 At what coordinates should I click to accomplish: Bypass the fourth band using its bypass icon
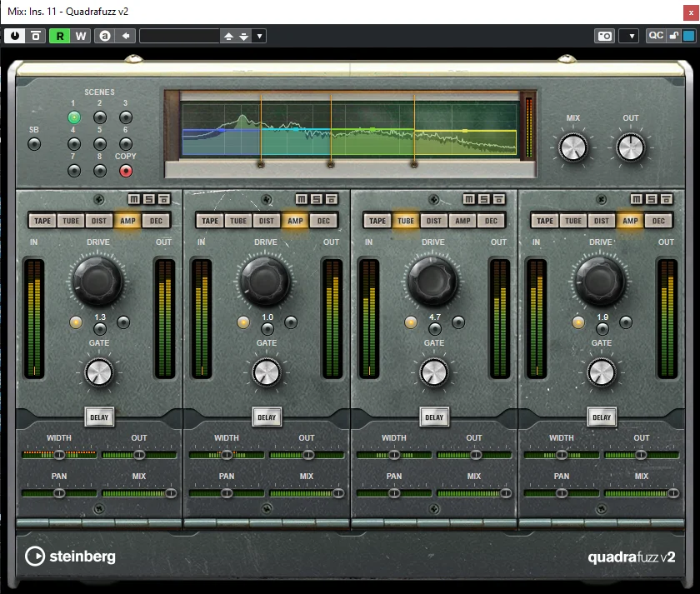(666, 198)
